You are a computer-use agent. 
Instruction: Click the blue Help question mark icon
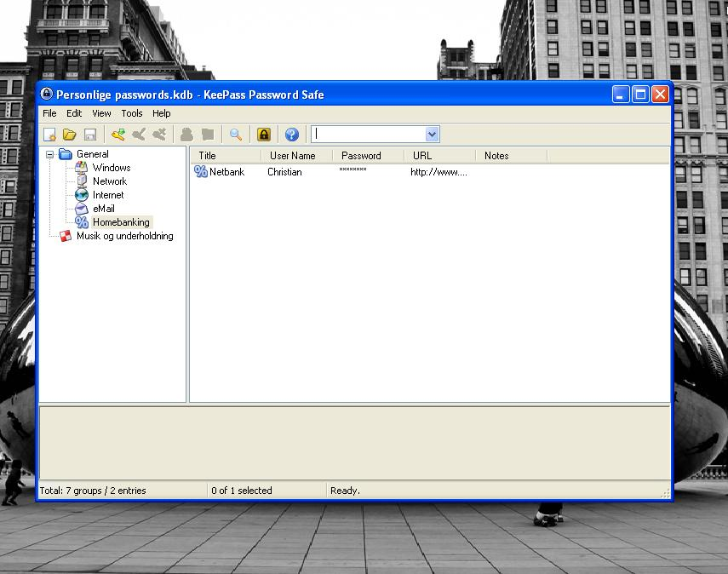click(x=292, y=135)
